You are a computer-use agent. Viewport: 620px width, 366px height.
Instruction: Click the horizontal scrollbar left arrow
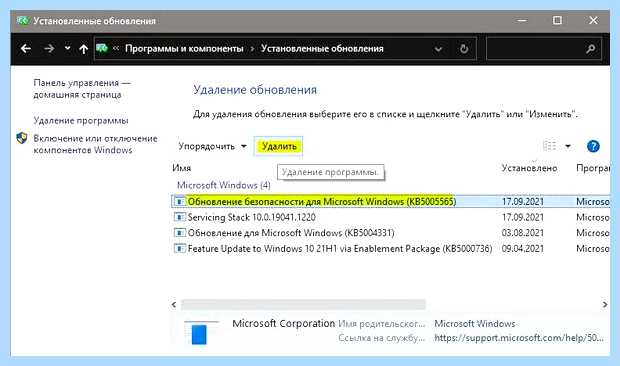pyautogui.click(x=174, y=304)
